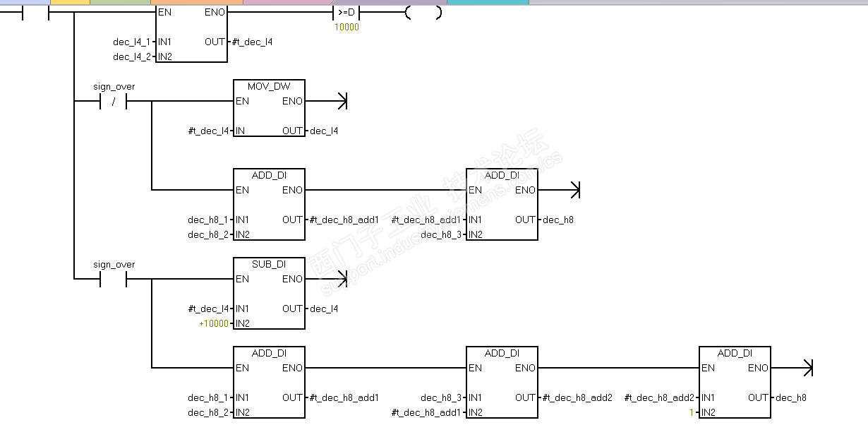Image resolution: width=868 pixels, height=425 pixels.
Task: Edit the constant 1 on the last ADD_DI IN2
Action: click(x=693, y=412)
